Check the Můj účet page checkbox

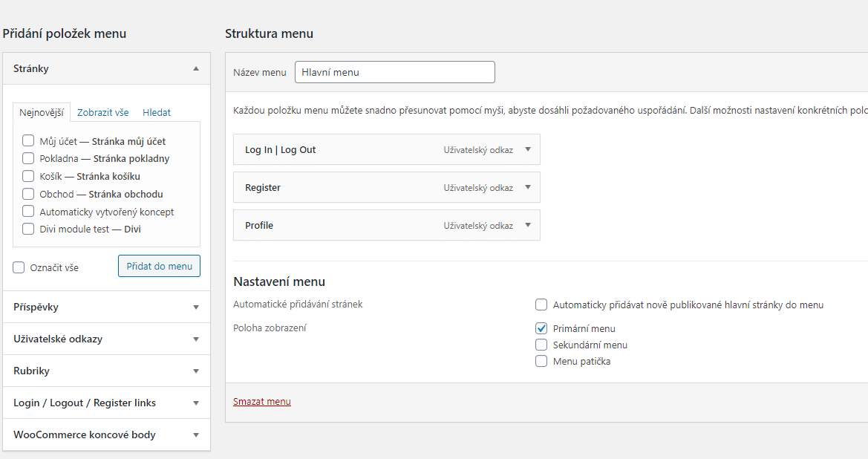28,140
